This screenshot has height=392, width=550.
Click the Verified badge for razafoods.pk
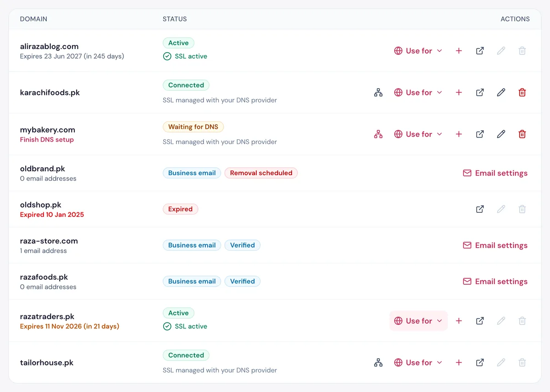coord(242,282)
